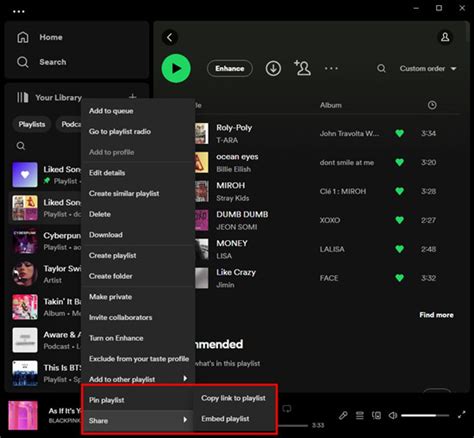Choose Copy link to playlist
Viewport: 474px width, 438px height.
pos(235,398)
